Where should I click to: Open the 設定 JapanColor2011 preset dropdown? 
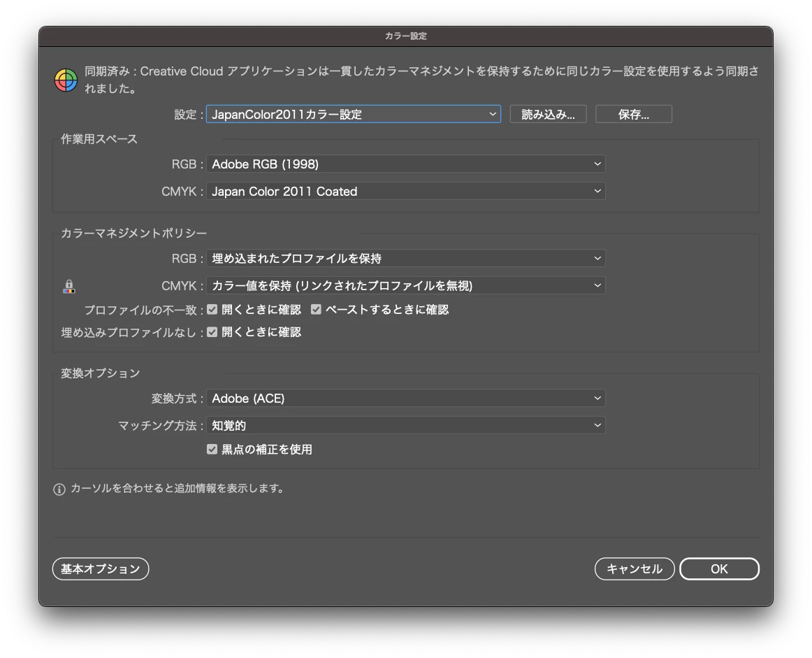[353, 114]
